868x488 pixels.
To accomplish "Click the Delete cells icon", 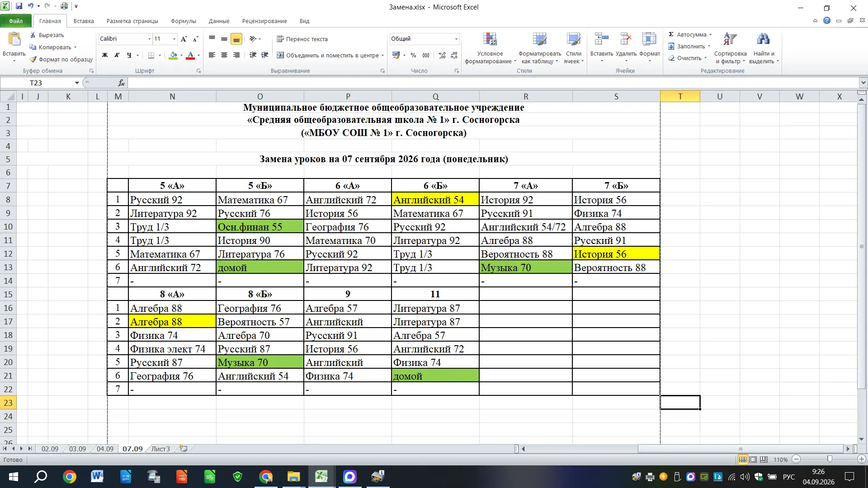I will tap(626, 39).
